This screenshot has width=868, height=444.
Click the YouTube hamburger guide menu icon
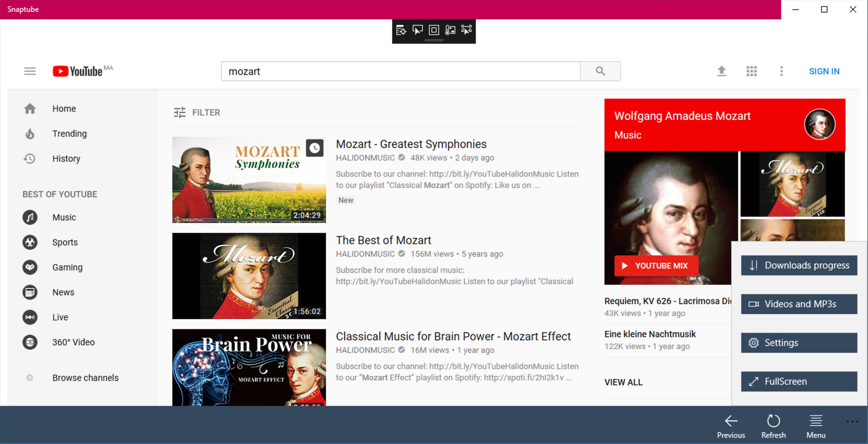click(x=30, y=71)
